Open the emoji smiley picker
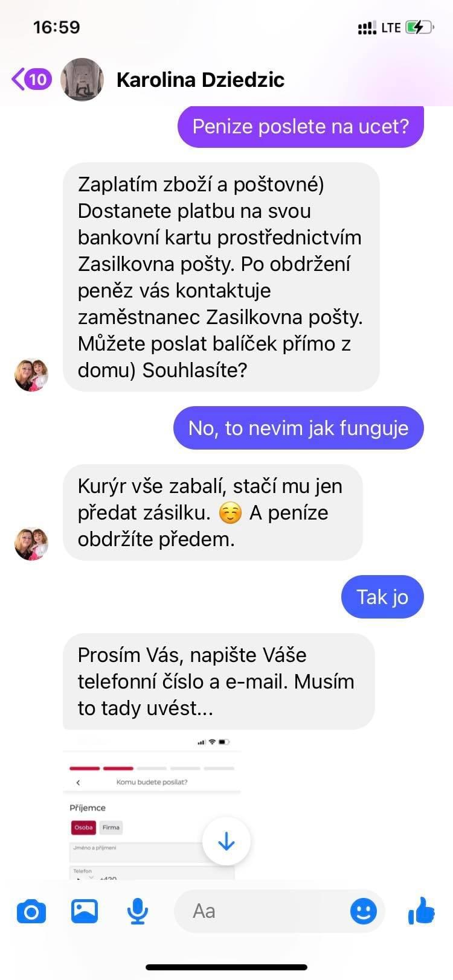This screenshot has width=453, height=980. [x=364, y=911]
